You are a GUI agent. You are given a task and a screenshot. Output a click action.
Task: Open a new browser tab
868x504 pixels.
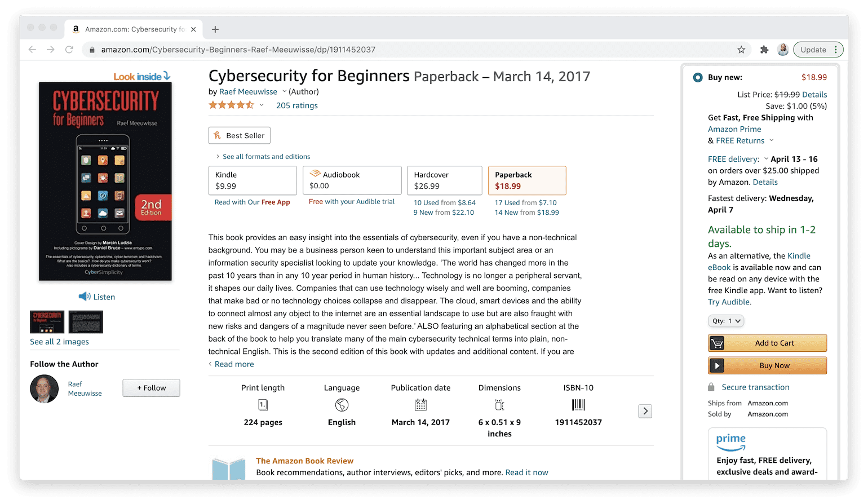click(215, 29)
